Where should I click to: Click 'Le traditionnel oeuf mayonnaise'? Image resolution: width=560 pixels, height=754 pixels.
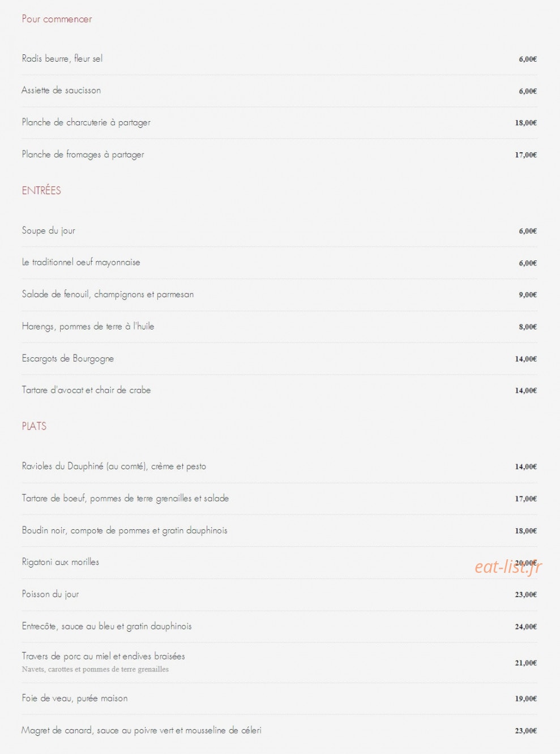point(81,262)
